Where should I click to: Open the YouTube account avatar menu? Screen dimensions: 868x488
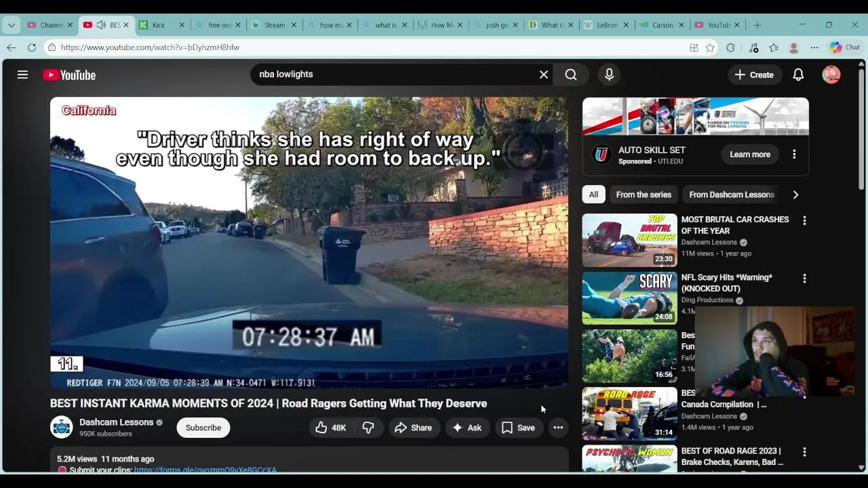[x=831, y=75]
